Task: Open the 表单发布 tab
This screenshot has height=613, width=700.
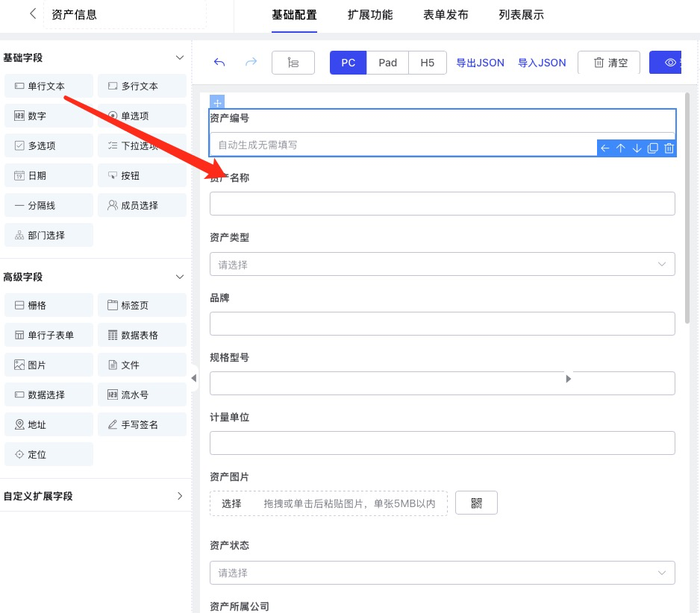Action: coord(446,15)
